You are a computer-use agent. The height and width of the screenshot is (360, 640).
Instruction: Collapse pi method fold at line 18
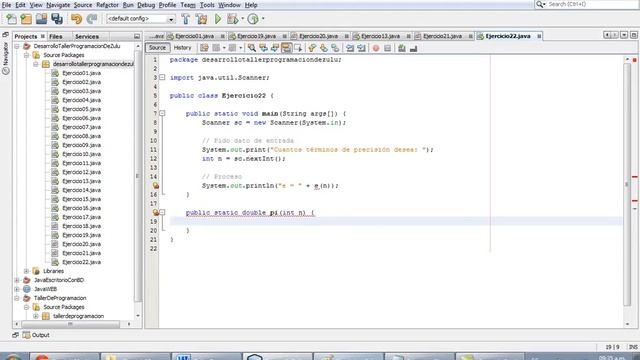pyautogui.click(x=162, y=213)
